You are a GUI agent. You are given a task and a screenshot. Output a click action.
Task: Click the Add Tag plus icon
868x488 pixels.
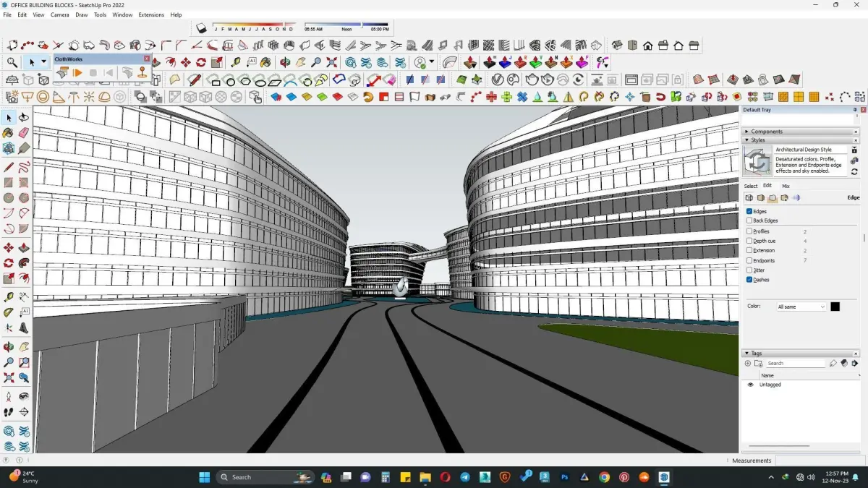pos(748,363)
